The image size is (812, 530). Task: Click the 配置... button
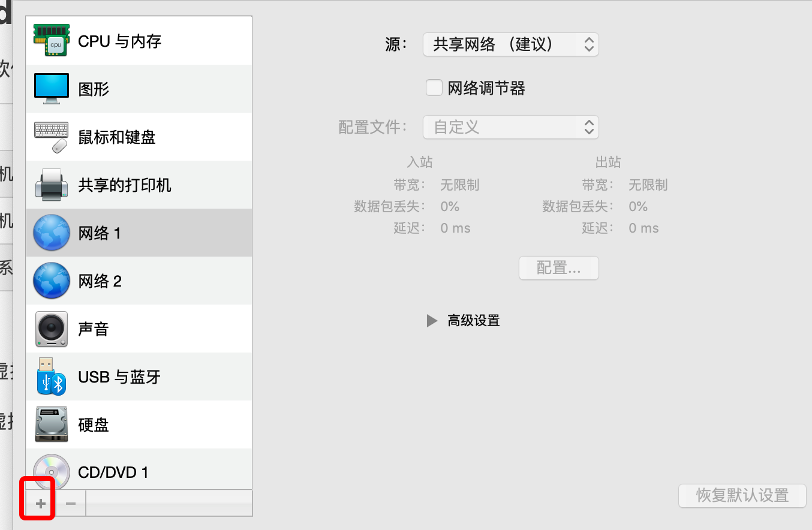click(558, 268)
